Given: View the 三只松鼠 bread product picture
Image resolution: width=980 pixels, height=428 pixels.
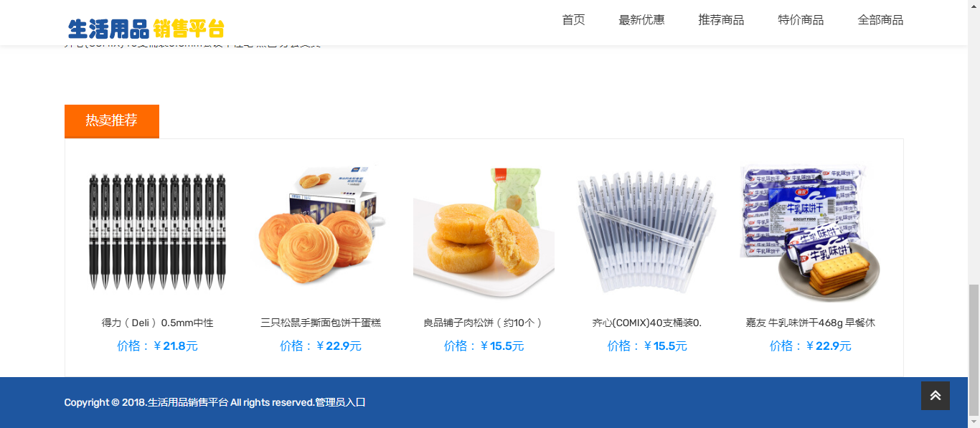Looking at the screenshot, I should [321, 231].
